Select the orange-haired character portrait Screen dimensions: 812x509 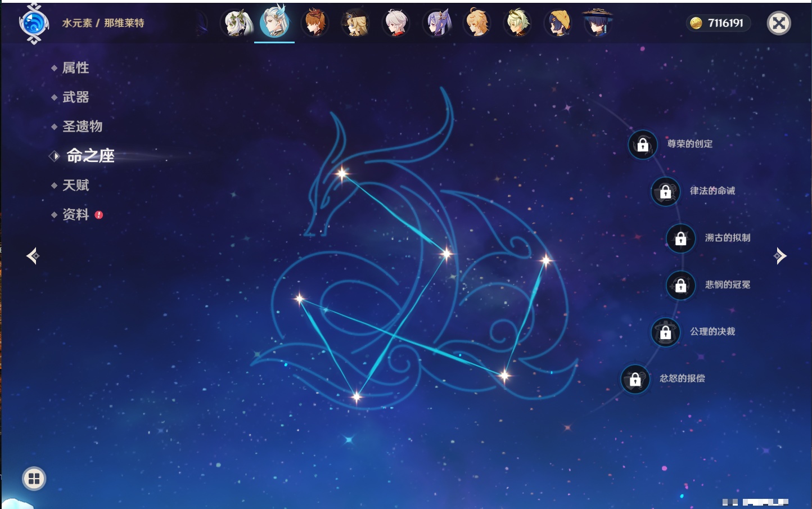click(x=315, y=23)
